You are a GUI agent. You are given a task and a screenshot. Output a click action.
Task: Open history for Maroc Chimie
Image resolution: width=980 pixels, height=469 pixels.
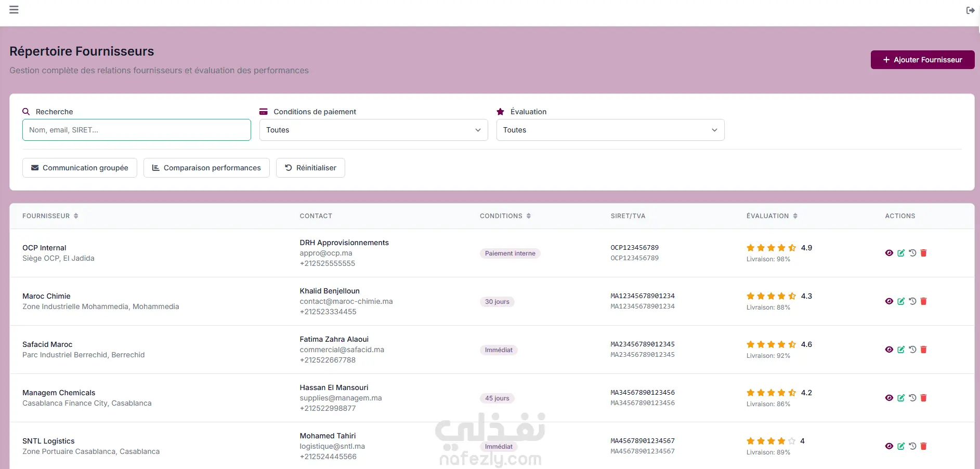pos(912,301)
